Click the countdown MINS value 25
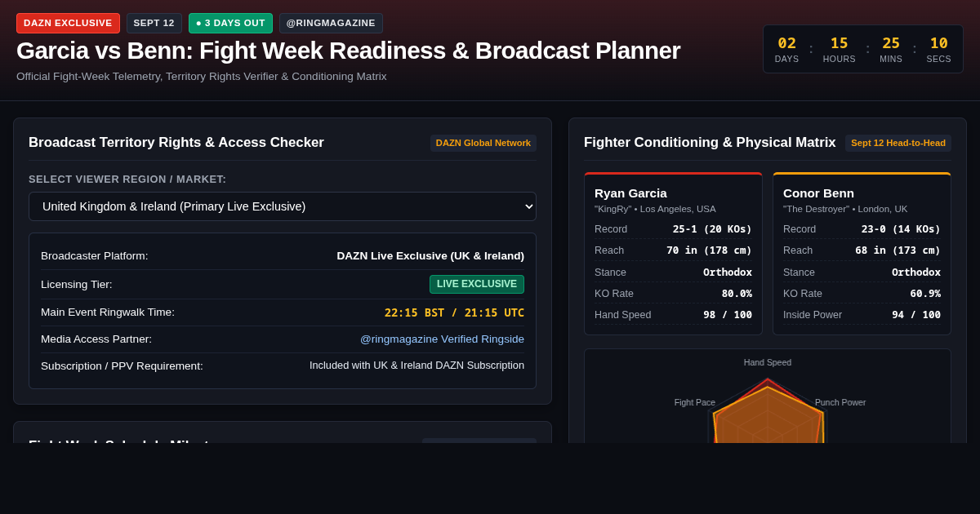The height and width of the screenshot is (514, 980). pyautogui.click(x=891, y=43)
